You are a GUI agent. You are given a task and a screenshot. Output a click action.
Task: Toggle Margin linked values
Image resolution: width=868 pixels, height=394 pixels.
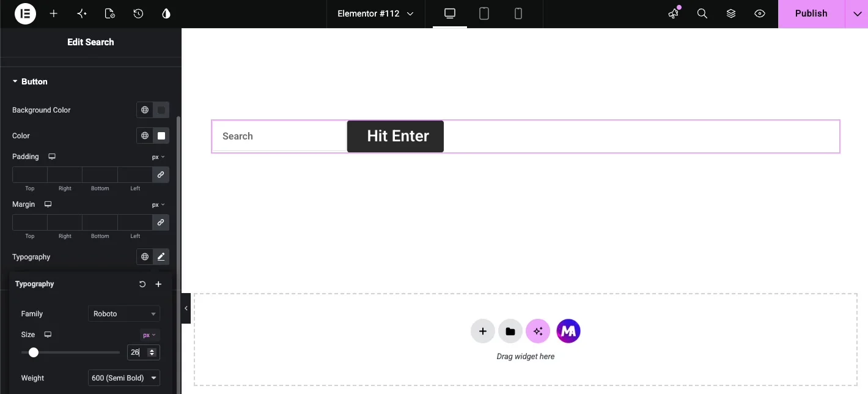click(x=161, y=222)
